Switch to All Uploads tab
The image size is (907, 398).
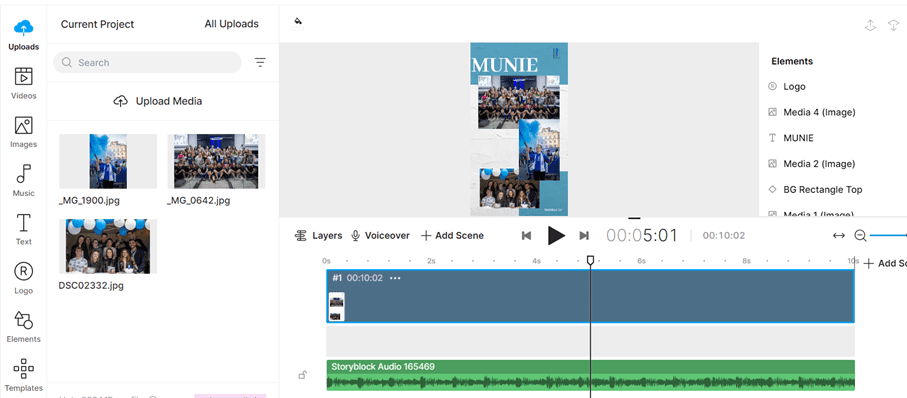tap(231, 24)
